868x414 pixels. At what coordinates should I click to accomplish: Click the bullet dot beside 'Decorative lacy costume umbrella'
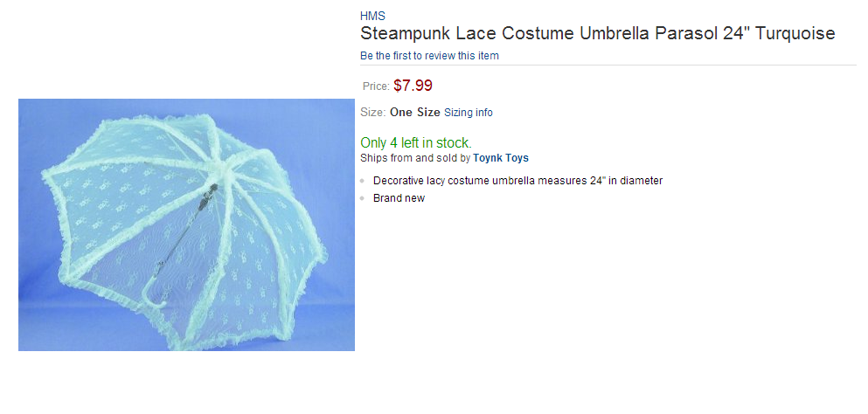(x=363, y=181)
